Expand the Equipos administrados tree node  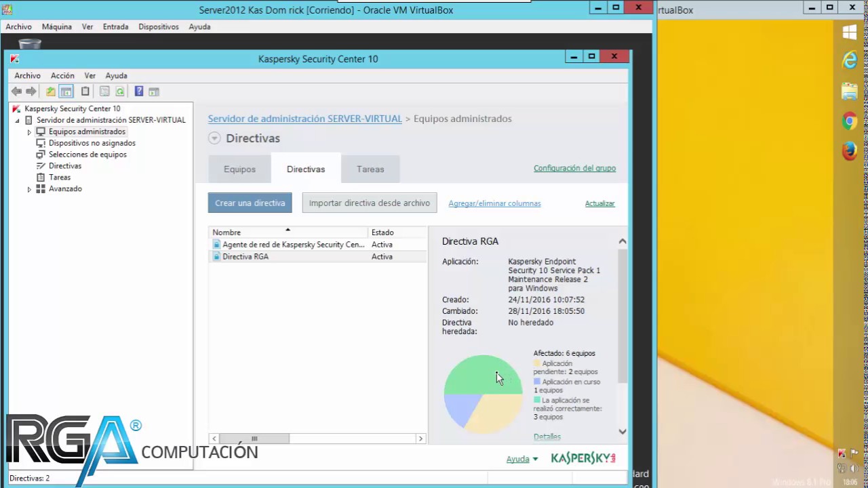pos(29,132)
